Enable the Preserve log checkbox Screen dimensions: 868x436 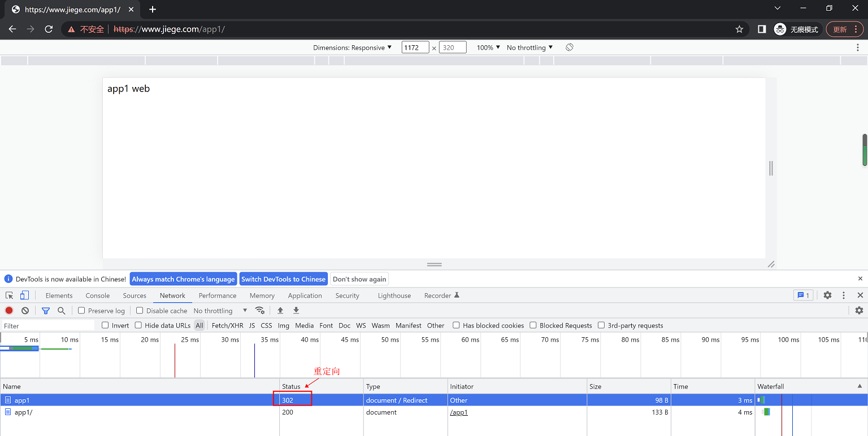81,311
